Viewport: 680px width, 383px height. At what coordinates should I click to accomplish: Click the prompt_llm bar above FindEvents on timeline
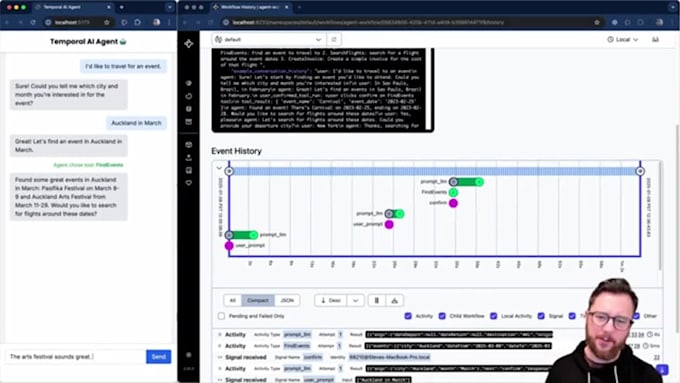point(466,182)
